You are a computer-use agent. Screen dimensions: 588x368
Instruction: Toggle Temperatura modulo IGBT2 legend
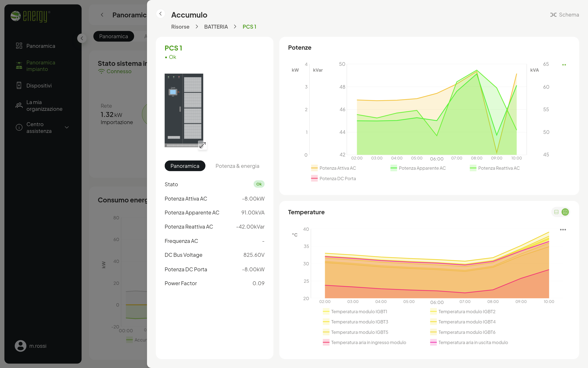(462, 312)
